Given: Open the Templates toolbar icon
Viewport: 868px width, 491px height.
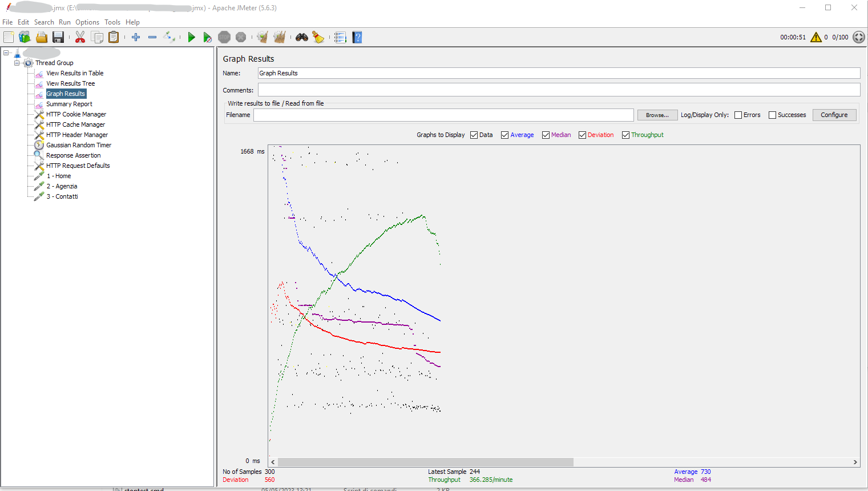Looking at the screenshot, I should [x=25, y=37].
